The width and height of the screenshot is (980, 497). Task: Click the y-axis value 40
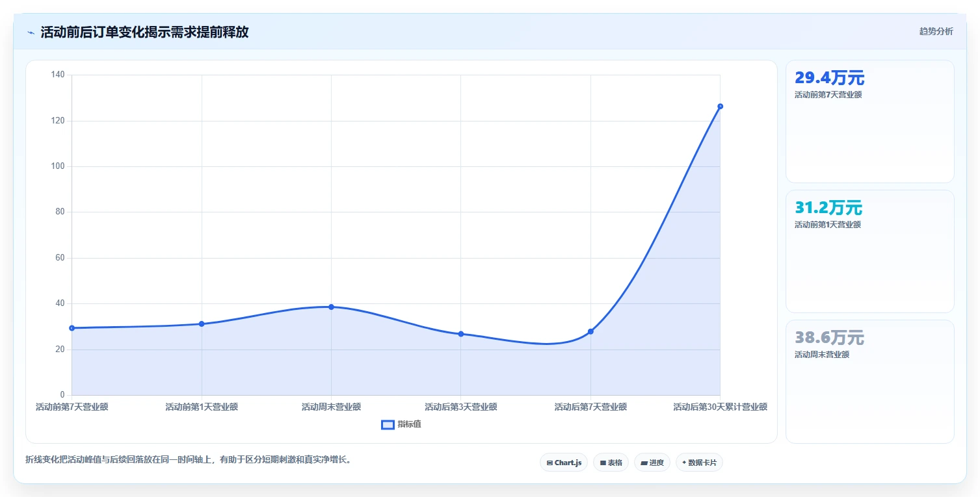coord(60,303)
